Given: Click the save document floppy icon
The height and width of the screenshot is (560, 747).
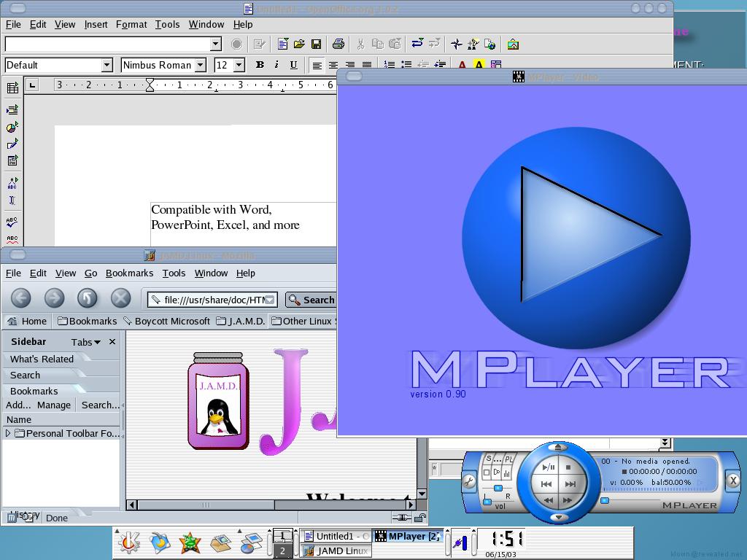Looking at the screenshot, I should click(316, 44).
